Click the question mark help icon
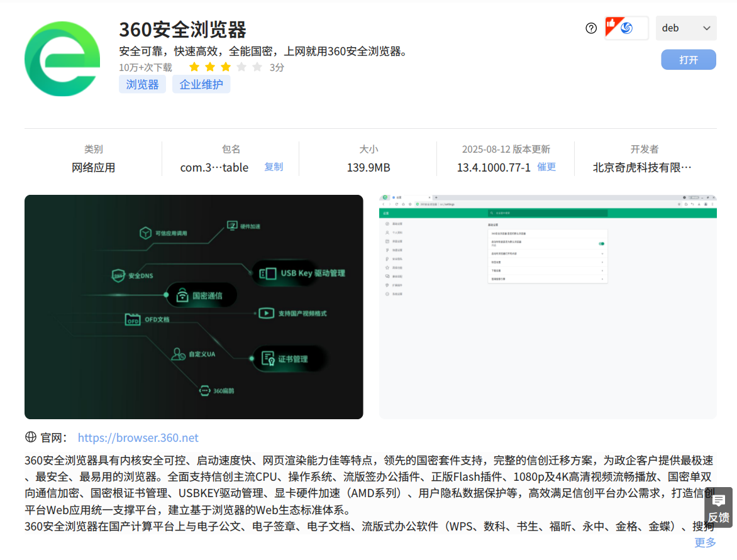This screenshot has height=560, width=737. (x=591, y=28)
